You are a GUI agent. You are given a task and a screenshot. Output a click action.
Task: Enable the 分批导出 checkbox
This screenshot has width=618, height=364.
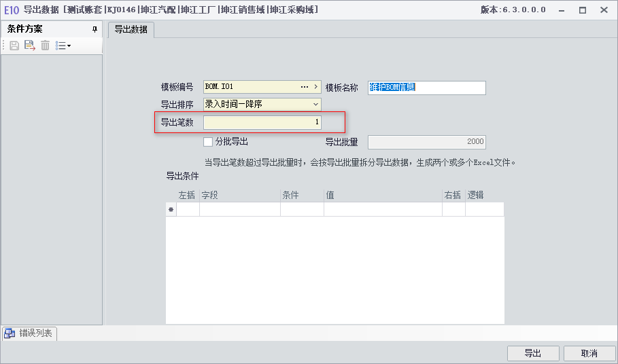click(x=208, y=142)
